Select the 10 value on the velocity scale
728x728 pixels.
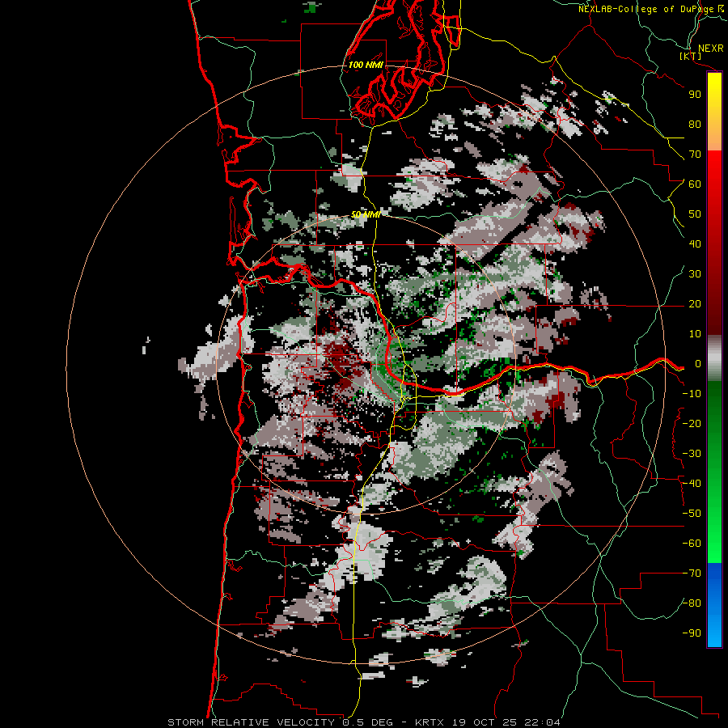tap(695, 334)
